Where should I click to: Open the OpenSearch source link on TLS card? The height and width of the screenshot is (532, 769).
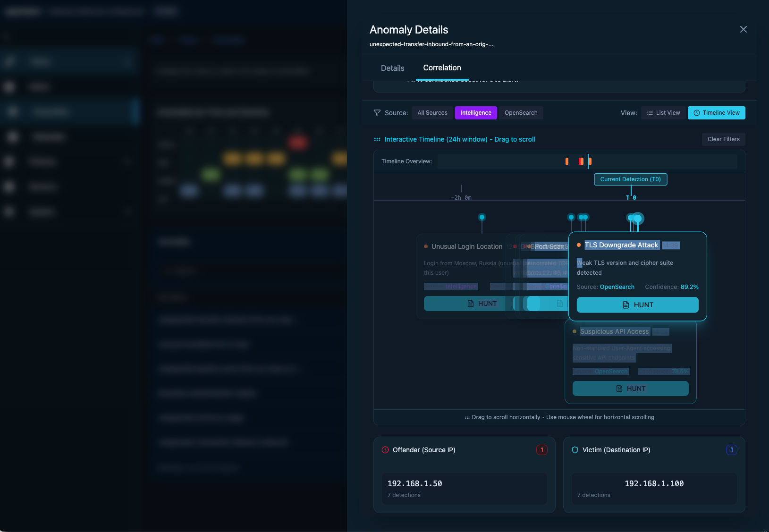click(x=617, y=287)
